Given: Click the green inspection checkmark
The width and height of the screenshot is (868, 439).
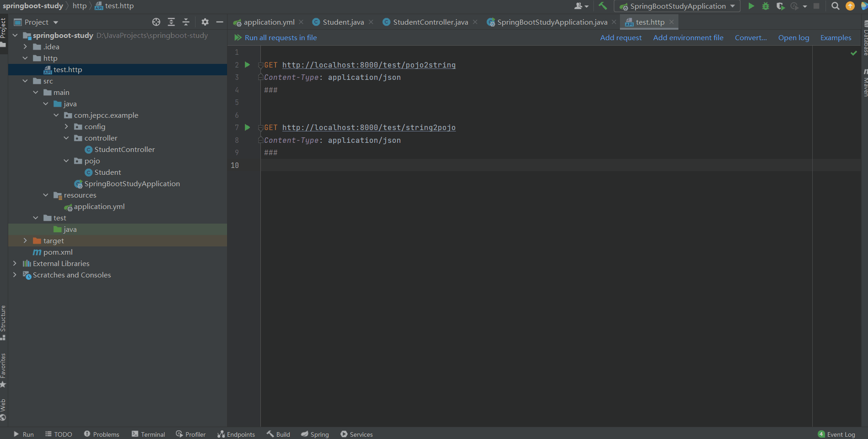Looking at the screenshot, I should click(854, 53).
